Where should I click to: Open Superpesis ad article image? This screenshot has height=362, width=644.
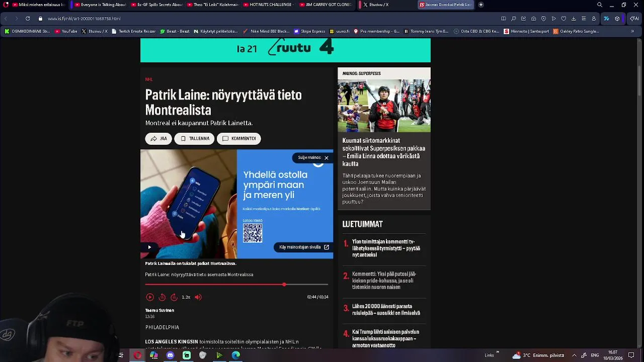(x=384, y=106)
